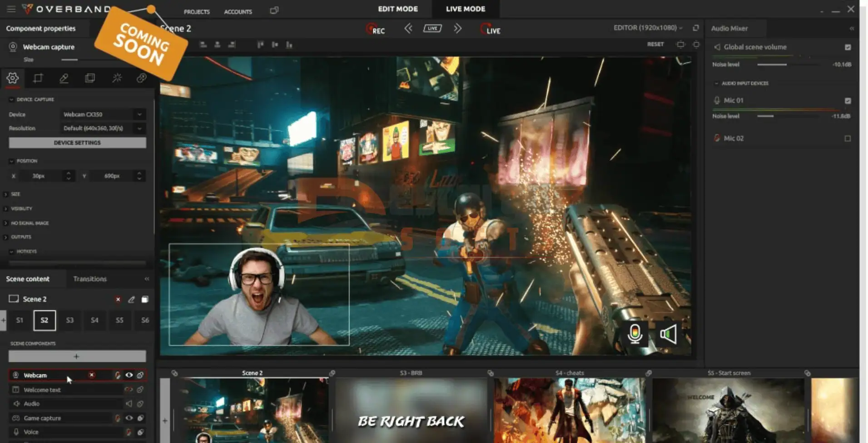Expand the OUTPUTS section

tap(5, 237)
